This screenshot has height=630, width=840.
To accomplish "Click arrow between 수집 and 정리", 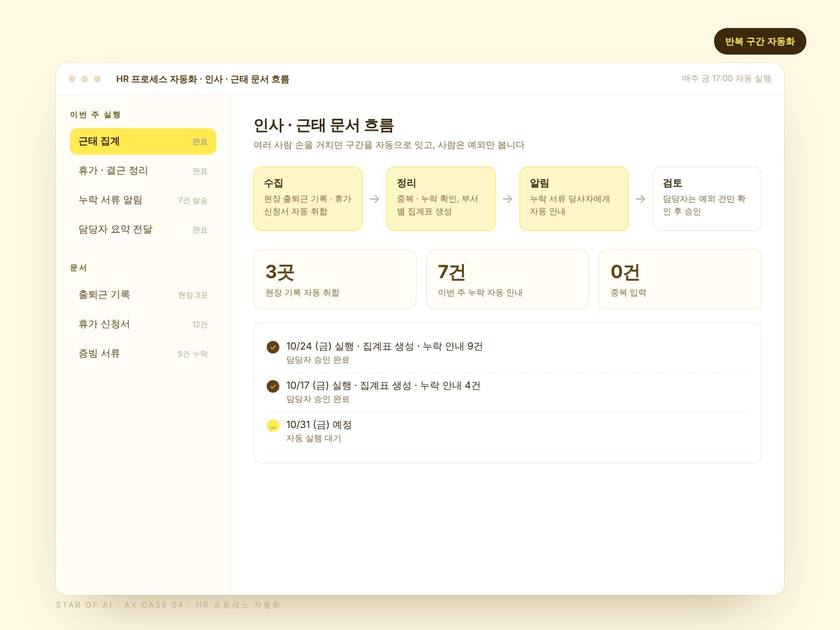I will [374, 199].
